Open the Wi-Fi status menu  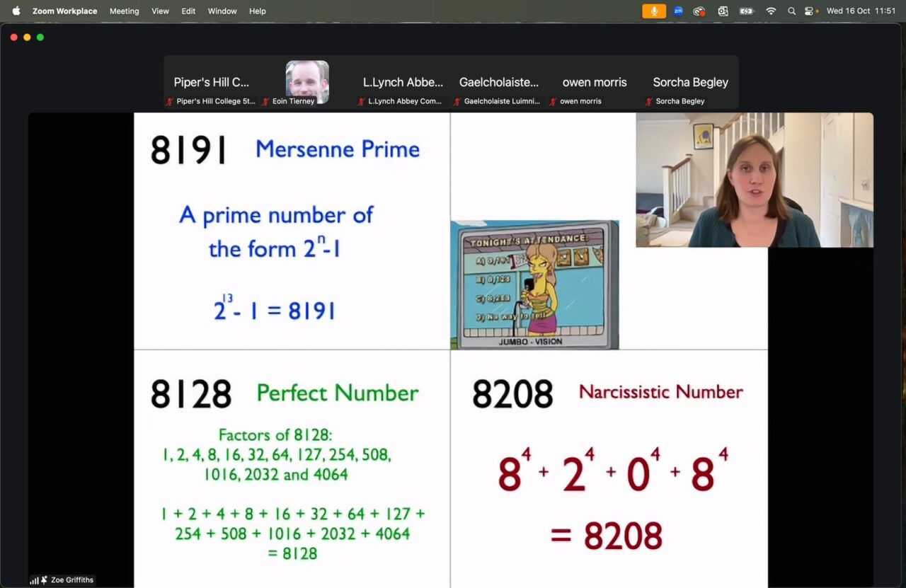pos(771,11)
